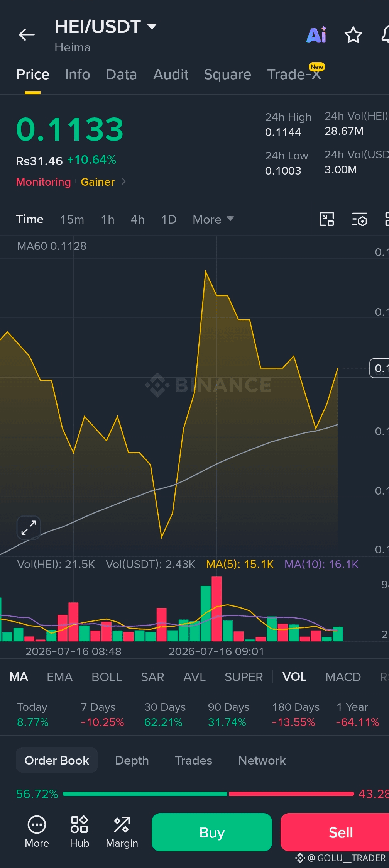The height and width of the screenshot is (868, 389).
Task: Open the Audit tab
Action: click(171, 75)
